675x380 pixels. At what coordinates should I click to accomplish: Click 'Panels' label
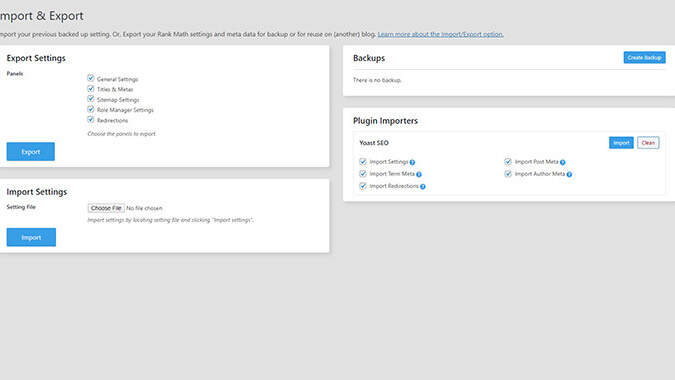point(15,74)
